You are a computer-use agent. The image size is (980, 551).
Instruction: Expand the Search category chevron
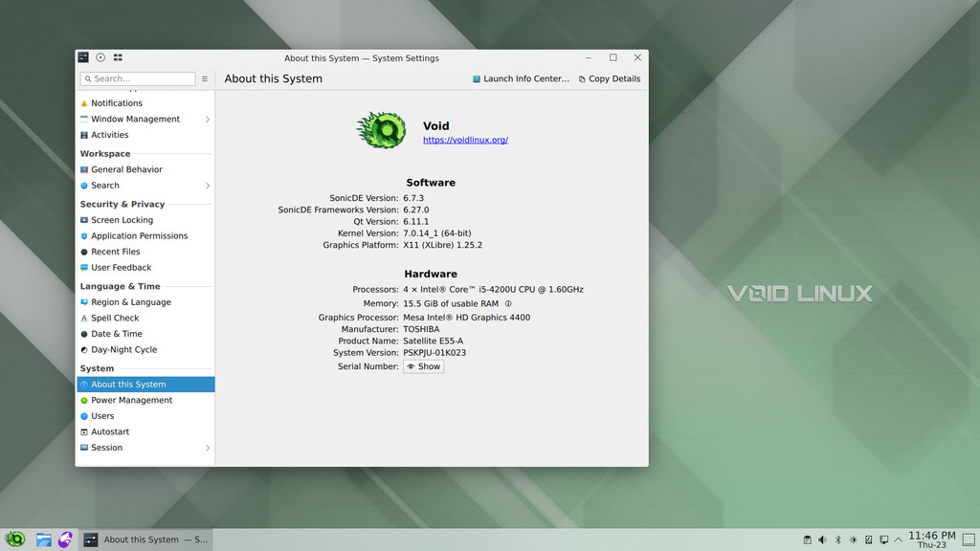point(208,186)
